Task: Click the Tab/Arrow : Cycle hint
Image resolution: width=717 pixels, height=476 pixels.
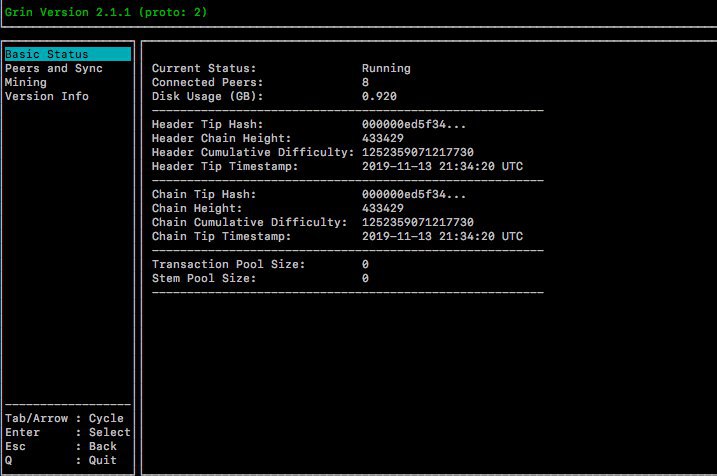Action: 64,418
